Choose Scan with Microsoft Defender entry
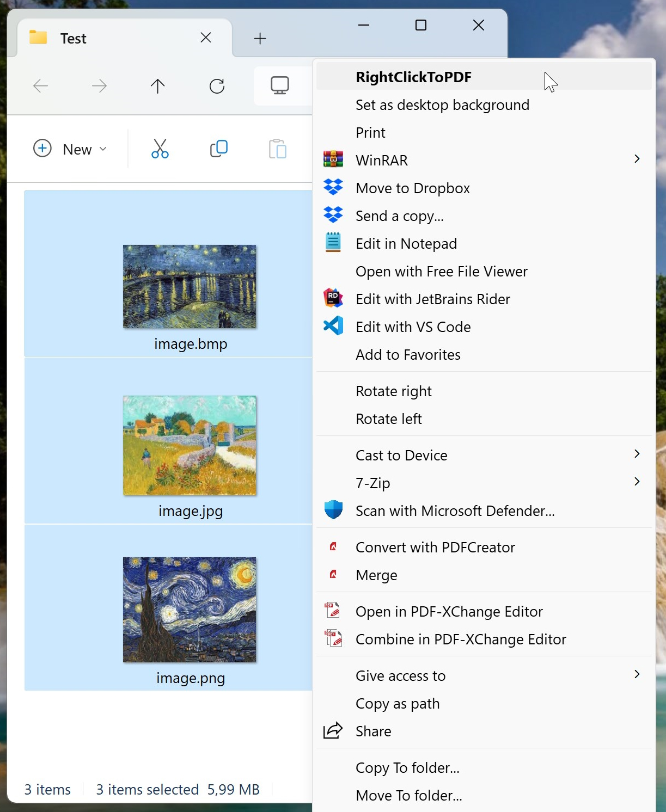The width and height of the screenshot is (666, 812). coord(484,510)
